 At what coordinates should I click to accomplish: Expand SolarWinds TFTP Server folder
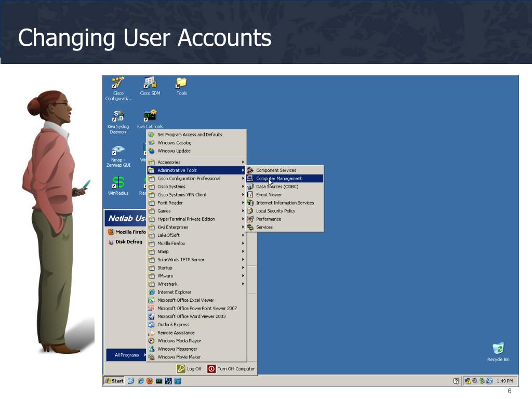pyautogui.click(x=196, y=260)
